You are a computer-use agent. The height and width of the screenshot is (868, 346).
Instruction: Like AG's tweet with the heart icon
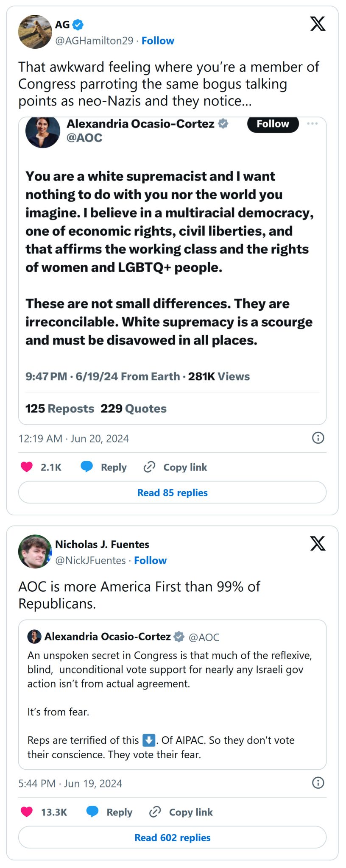click(27, 467)
